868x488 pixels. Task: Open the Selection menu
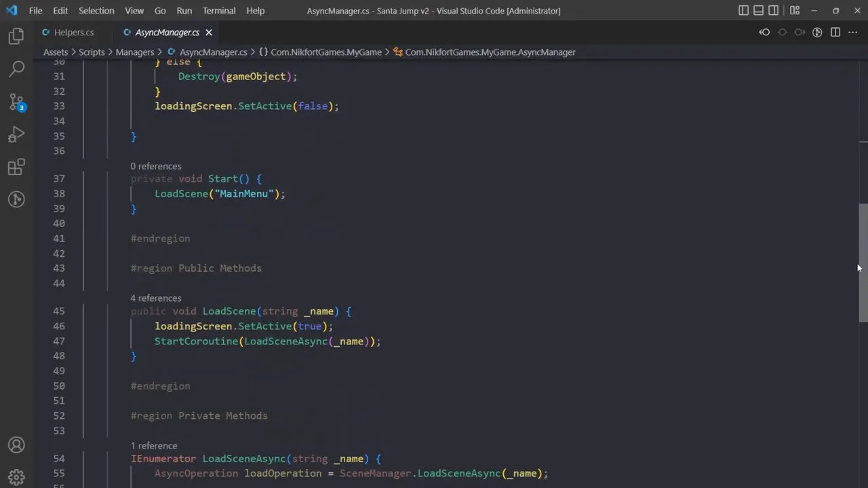(x=96, y=11)
